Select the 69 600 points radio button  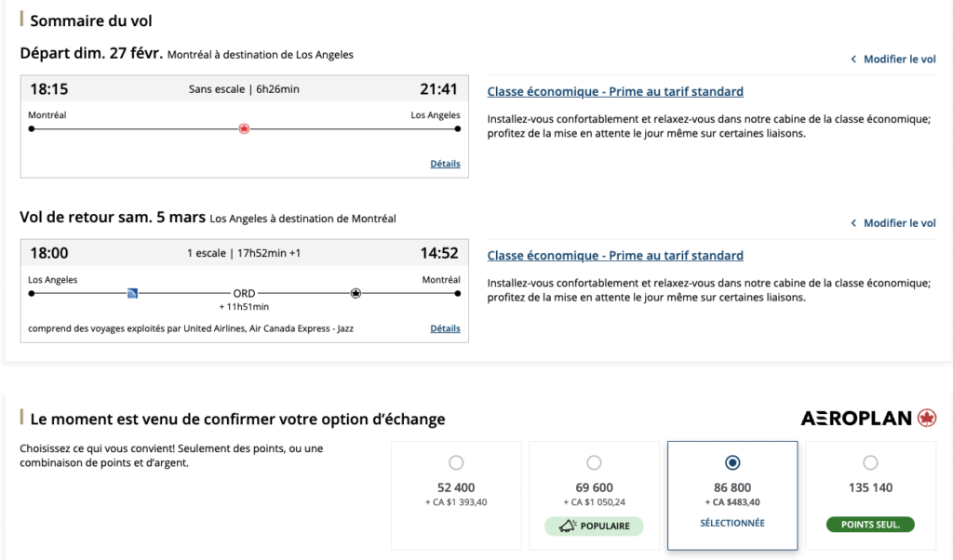(594, 462)
